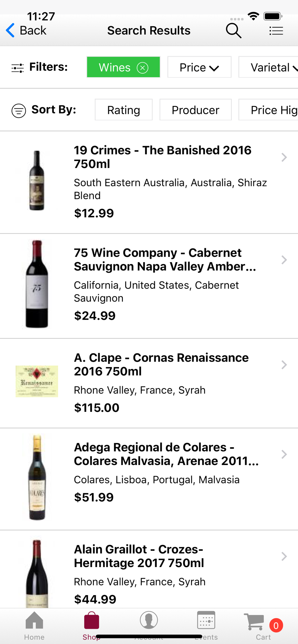Go Back to previous screen

click(x=26, y=31)
